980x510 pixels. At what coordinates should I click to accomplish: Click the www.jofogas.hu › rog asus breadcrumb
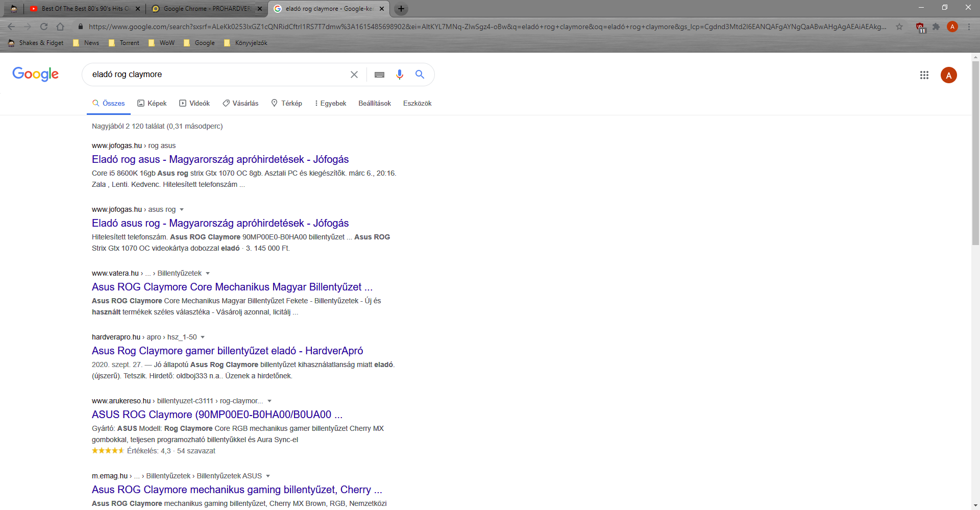[134, 145]
